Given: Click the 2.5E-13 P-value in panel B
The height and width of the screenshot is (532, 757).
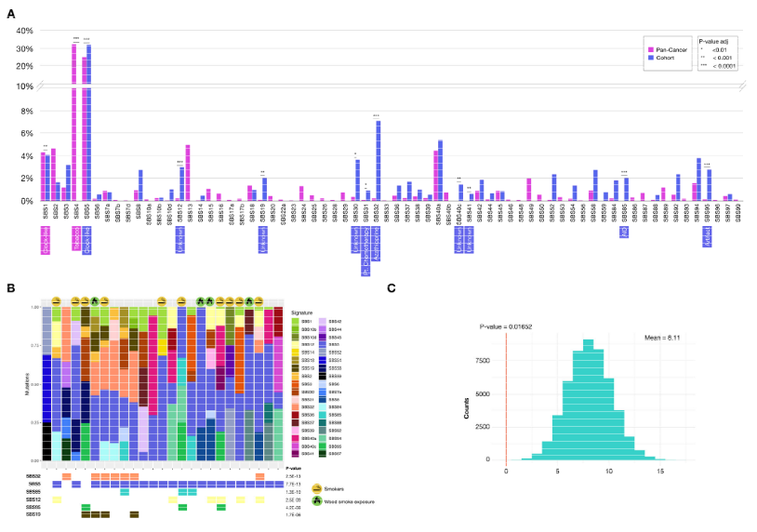Looking at the screenshot, I should point(293,476).
